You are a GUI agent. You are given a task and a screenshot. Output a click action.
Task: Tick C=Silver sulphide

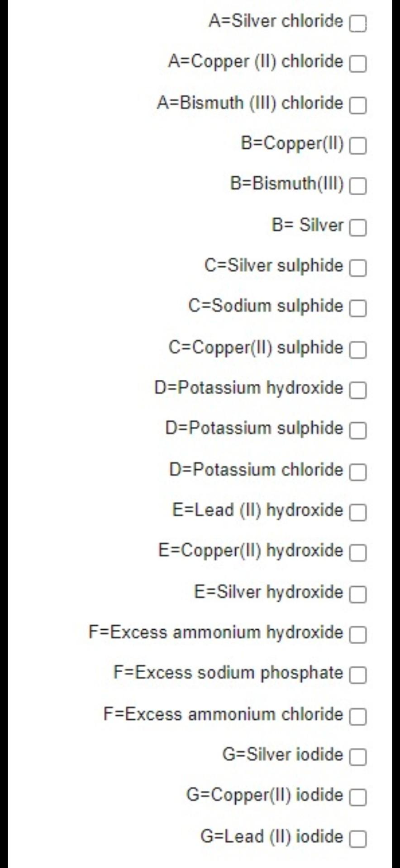click(358, 269)
